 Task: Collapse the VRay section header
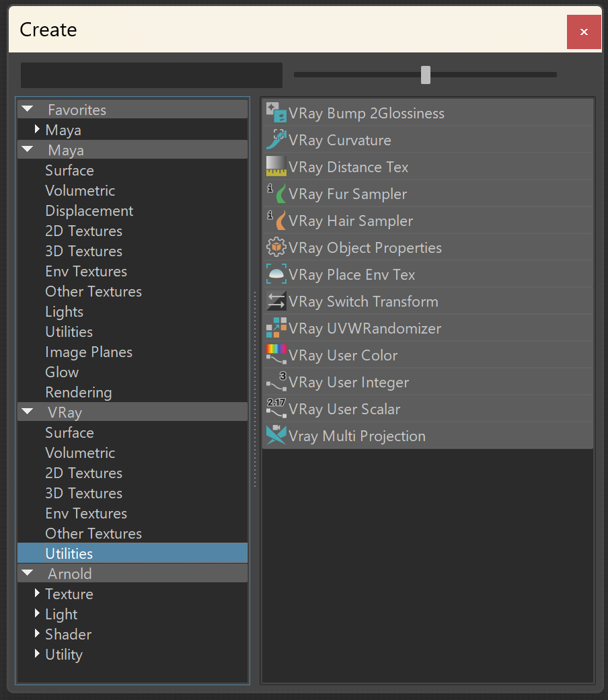(x=28, y=411)
